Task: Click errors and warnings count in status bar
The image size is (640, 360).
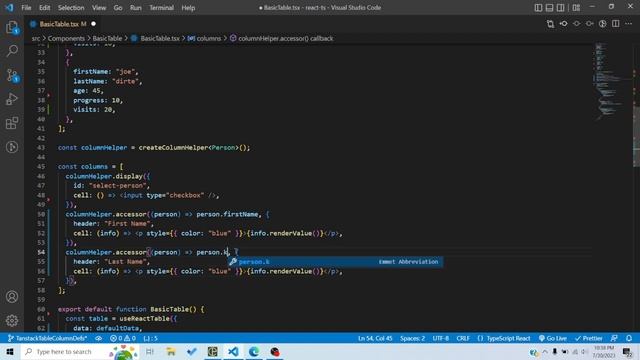Action: click(123, 338)
